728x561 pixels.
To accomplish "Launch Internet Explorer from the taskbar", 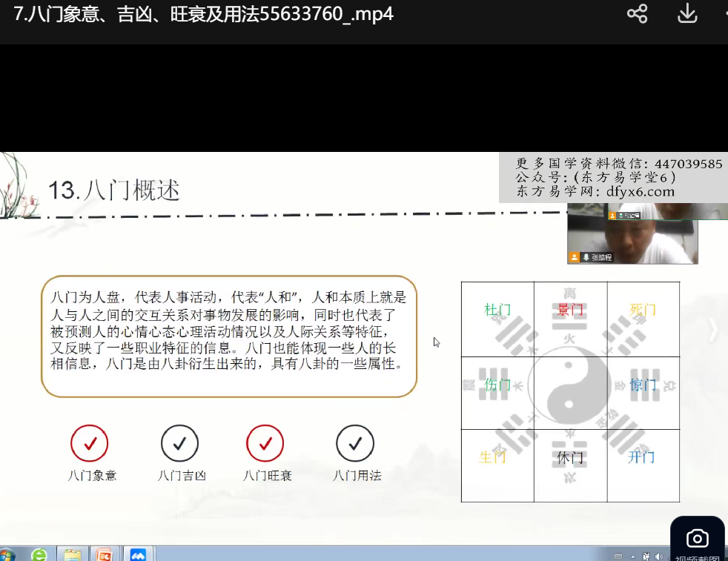I will click(39, 554).
